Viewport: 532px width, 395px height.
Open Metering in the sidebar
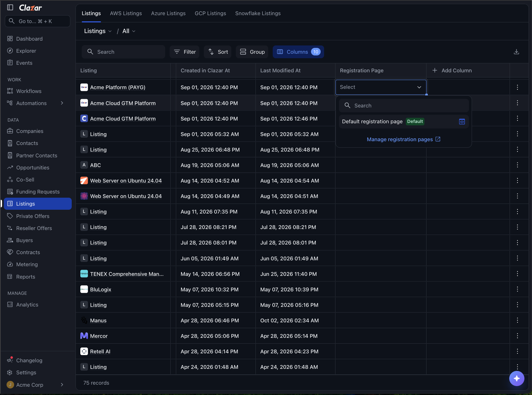38,264
